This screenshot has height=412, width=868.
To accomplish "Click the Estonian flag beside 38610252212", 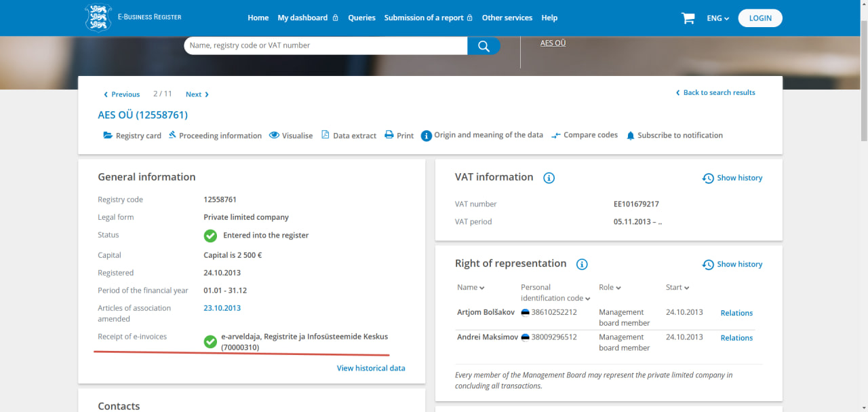I will [x=525, y=312].
